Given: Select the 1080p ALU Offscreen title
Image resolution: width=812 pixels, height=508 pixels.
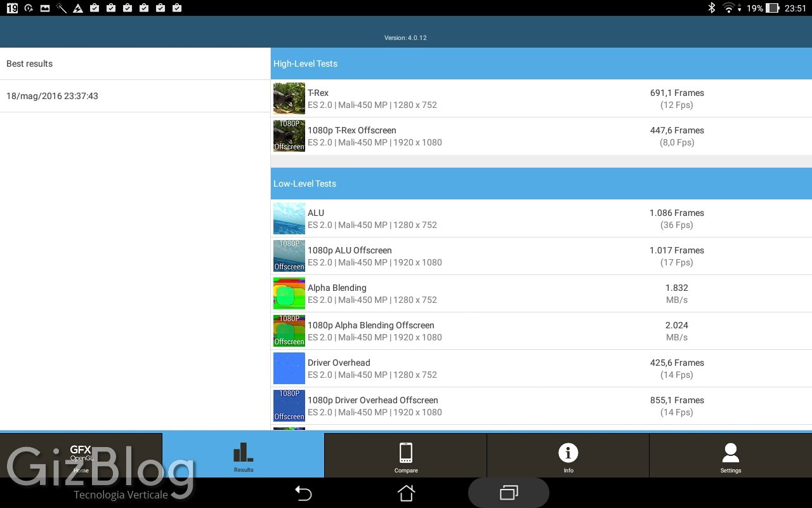Looking at the screenshot, I should click(x=350, y=250).
